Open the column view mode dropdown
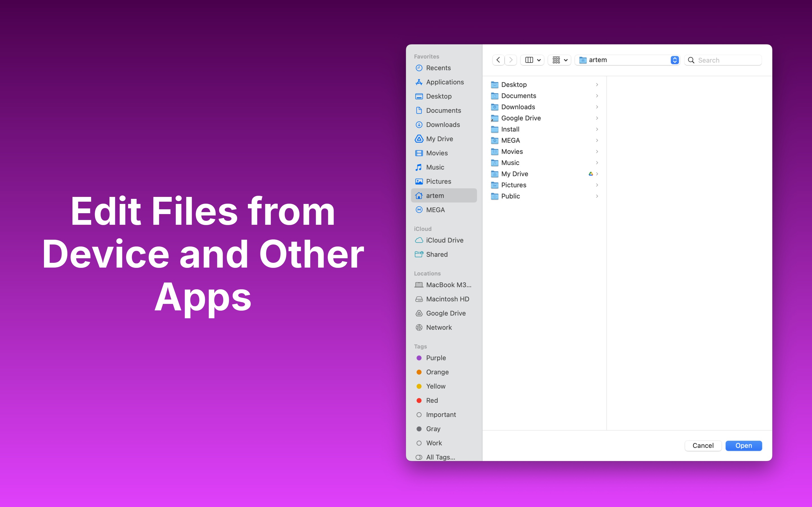Screen dimensions: 812x507 coord(533,60)
